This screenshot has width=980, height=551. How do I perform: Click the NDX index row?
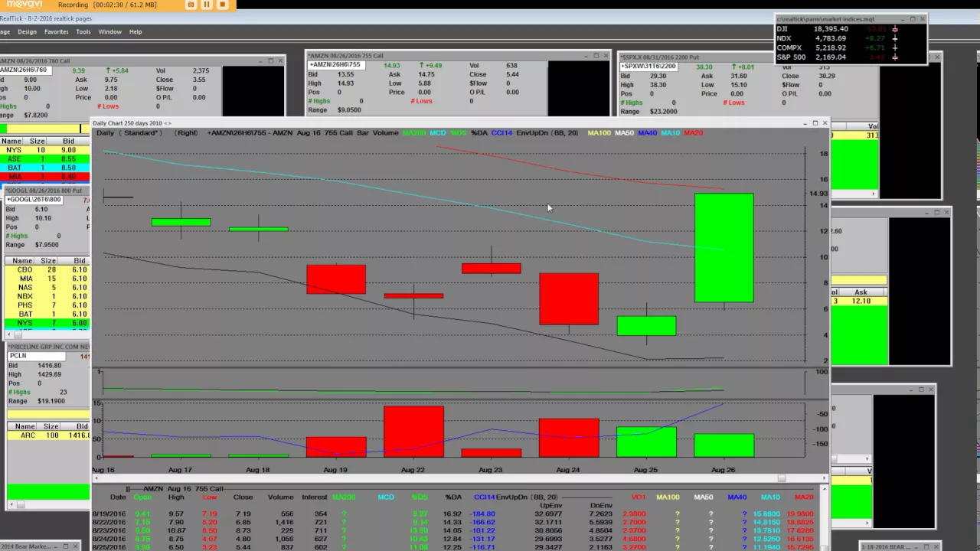click(850, 38)
